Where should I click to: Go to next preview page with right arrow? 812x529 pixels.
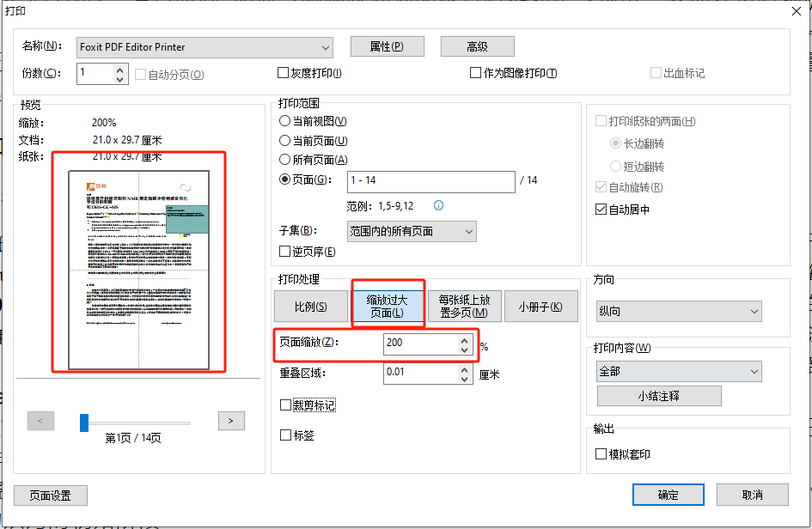(x=230, y=421)
